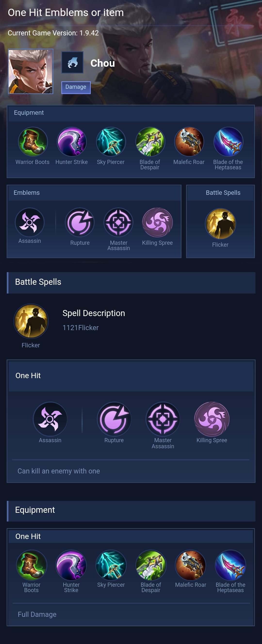Open Blade of Despair in bottom One Hit build
The width and height of the screenshot is (262, 644).
pos(151,565)
